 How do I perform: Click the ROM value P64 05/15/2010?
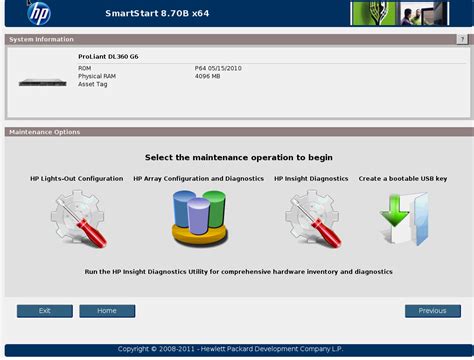pos(218,68)
